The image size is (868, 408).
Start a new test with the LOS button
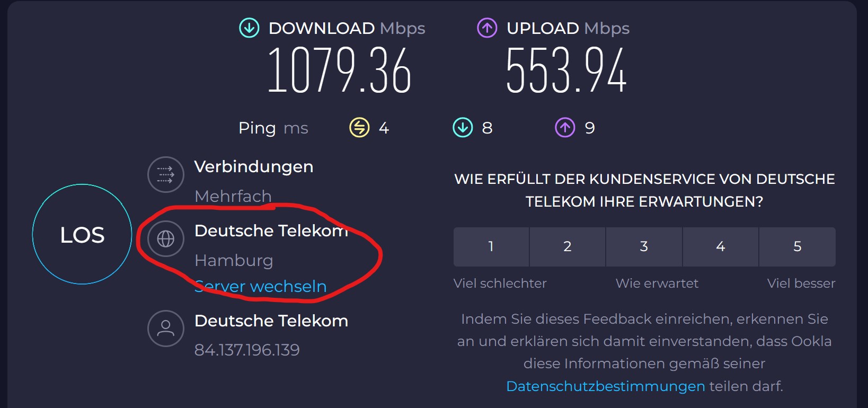click(x=82, y=234)
